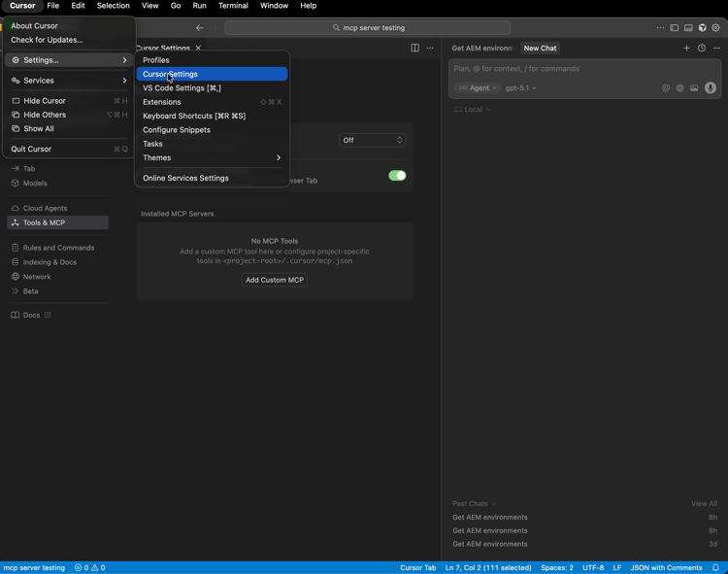Open chat panel more options ellipsis
Image resolution: width=728 pixels, height=574 pixels.
(x=717, y=48)
